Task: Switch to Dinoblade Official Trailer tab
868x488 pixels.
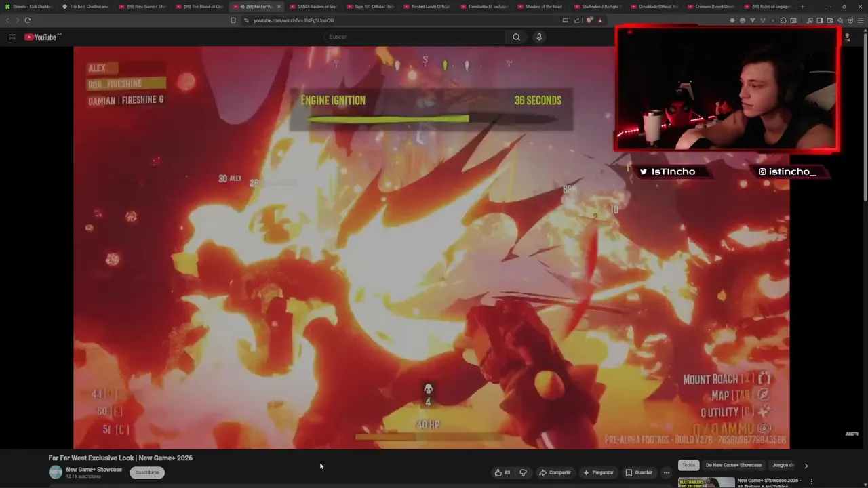Action: (655, 7)
